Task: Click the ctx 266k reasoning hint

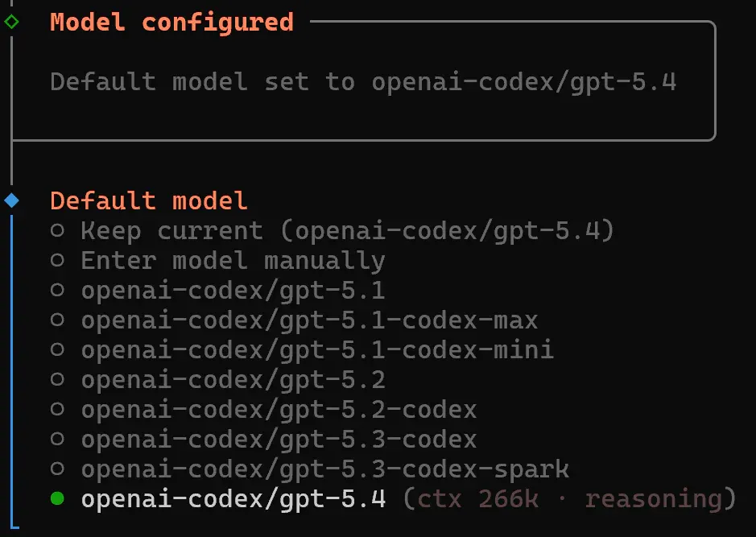Action: tap(569, 499)
